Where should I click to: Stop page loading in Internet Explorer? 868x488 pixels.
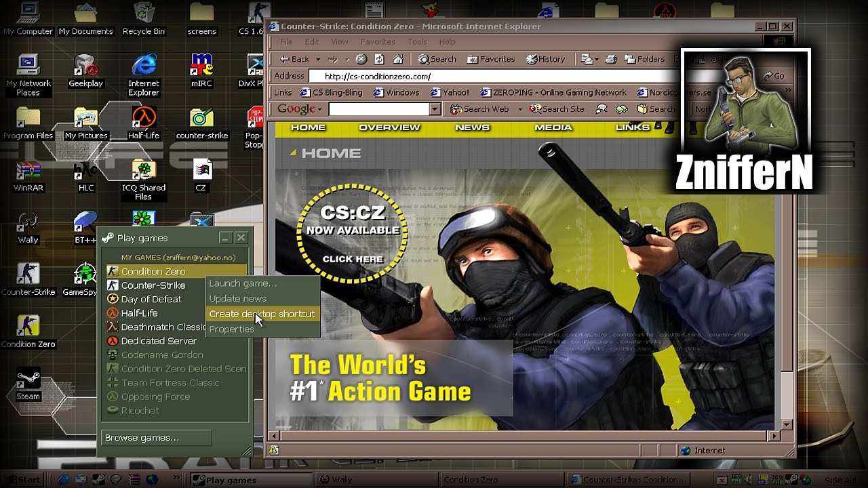[361, 59]
